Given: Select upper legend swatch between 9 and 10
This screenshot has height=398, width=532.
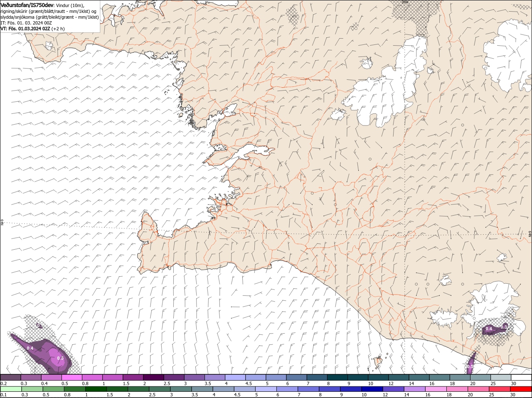Looking at the screenshot, I should (358, 377).
